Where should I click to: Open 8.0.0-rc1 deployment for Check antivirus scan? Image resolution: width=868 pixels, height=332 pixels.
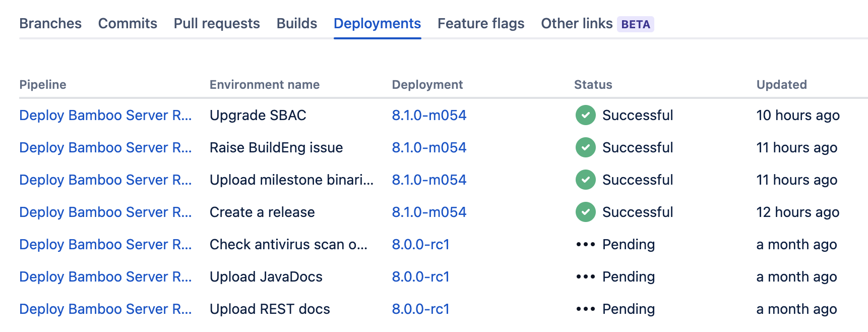[x=421, y=244]
